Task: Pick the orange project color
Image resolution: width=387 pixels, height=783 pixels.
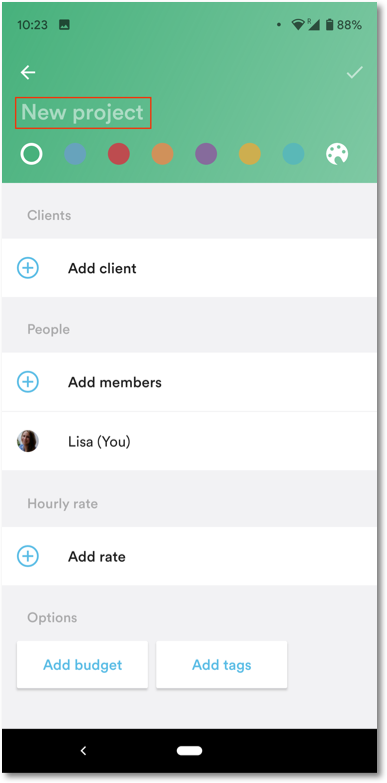Action: tap(162, 154)
